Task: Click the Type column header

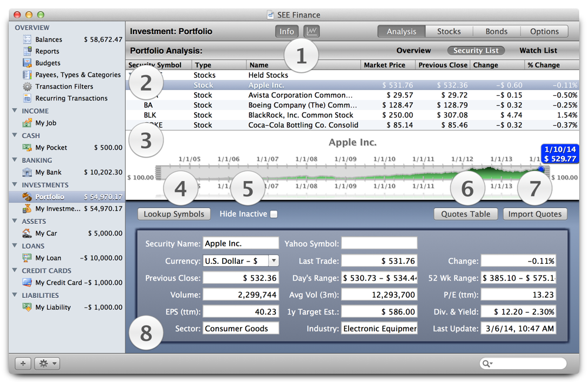Action: (219, 65)
